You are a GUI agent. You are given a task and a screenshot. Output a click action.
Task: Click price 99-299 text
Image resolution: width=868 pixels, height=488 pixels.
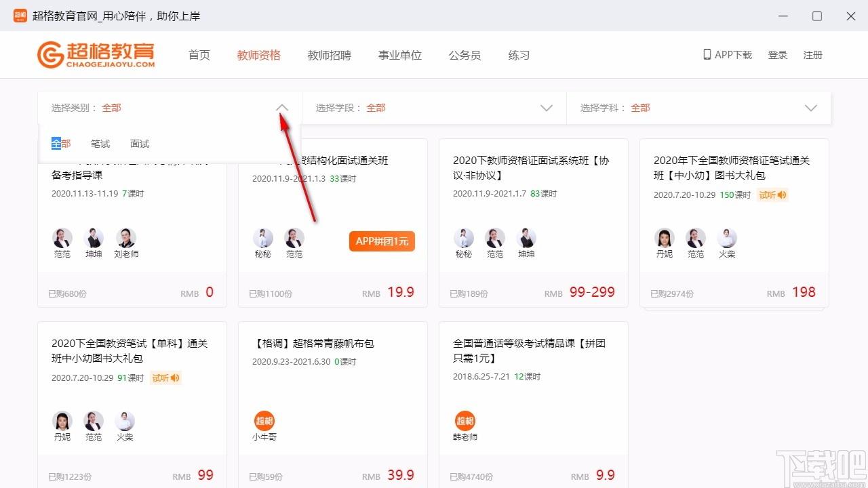(x=592, y=292)
